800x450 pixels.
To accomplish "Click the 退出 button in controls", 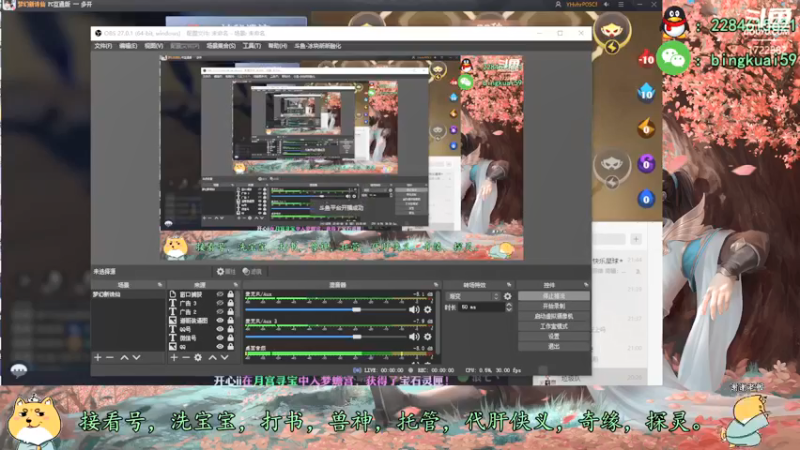I will click(x=554, y=346).
